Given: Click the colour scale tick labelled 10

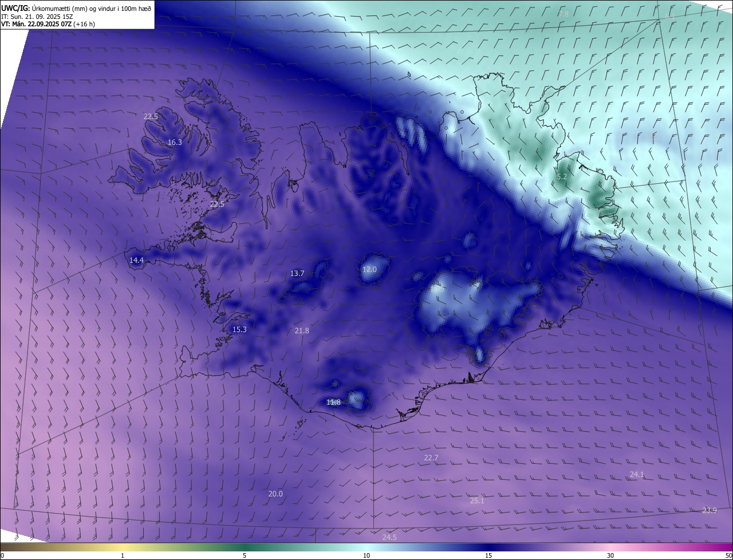Looking at the screenshot, I should click(x=366, y=555).
